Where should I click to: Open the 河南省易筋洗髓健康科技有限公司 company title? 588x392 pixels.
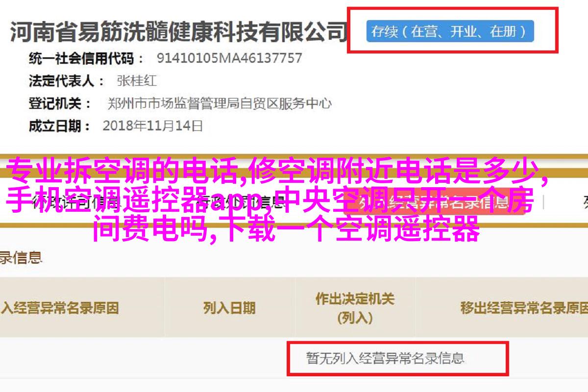point(178,32)
